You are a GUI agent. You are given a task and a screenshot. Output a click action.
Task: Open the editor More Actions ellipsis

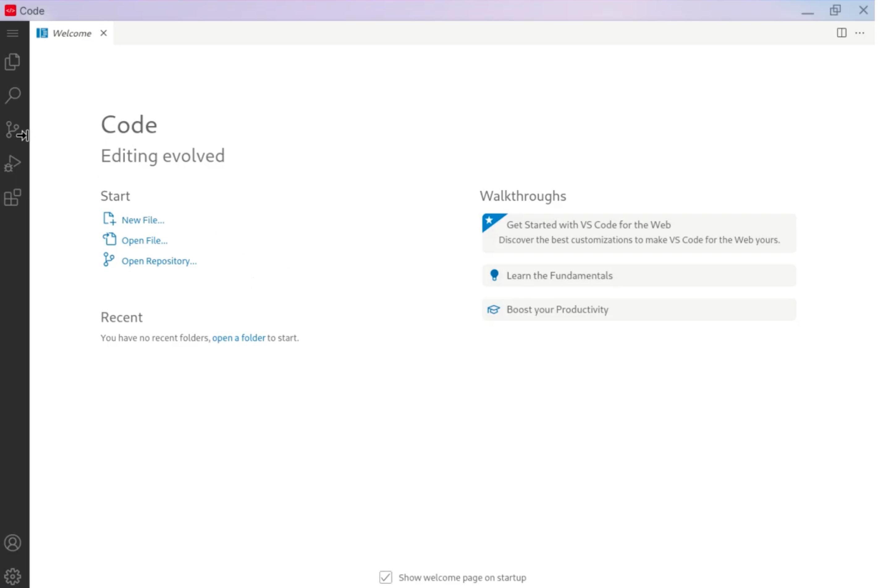coord(860,33)
